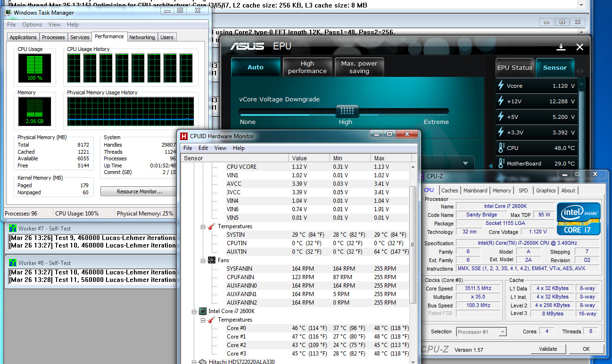Switch to the EPU Status tab

(514, 67)
